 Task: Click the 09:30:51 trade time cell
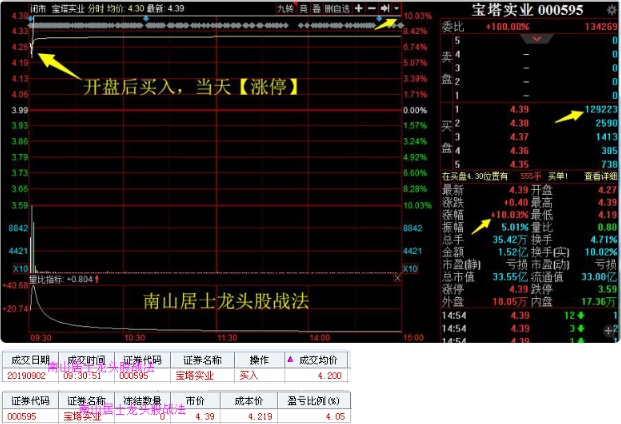point(82,375)
